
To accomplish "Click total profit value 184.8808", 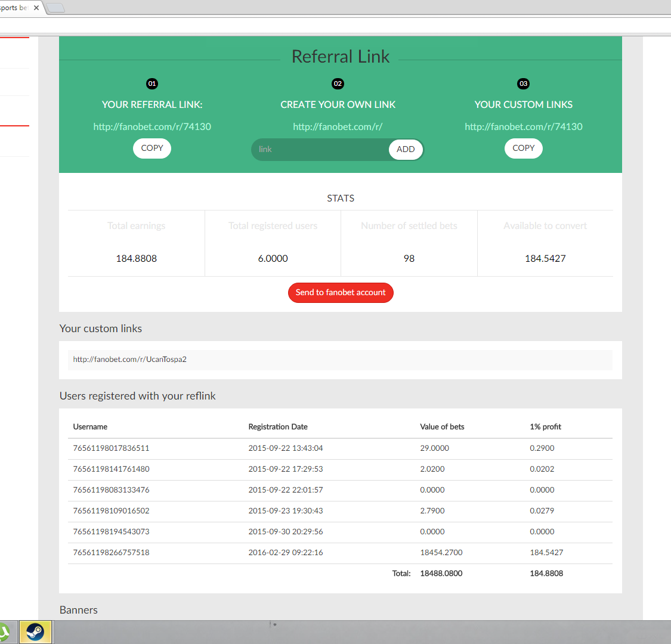I will (x=546, y=574).
